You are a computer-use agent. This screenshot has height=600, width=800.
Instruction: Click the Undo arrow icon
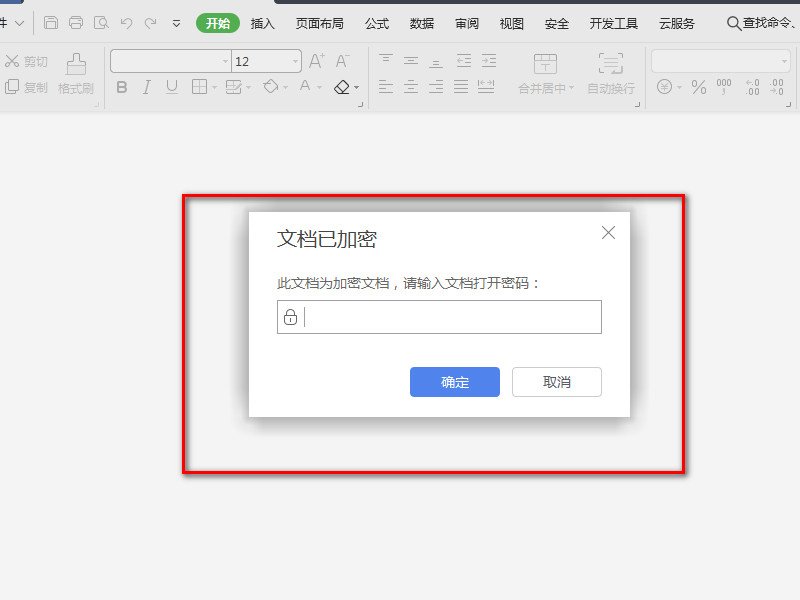[127, 22]
